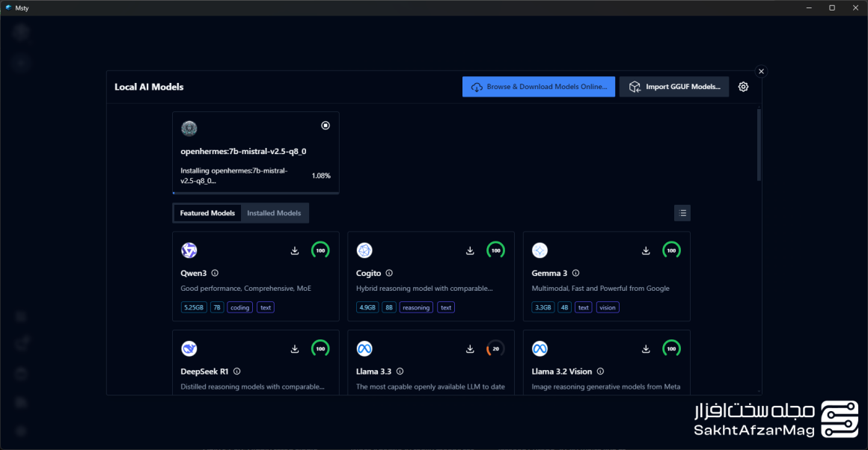
Task: Download the Llama 3.3 model
Action: (470, 349)
